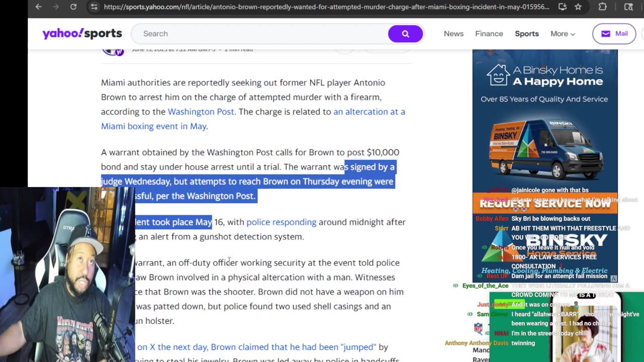Open the News nav item

coord(453,34)
